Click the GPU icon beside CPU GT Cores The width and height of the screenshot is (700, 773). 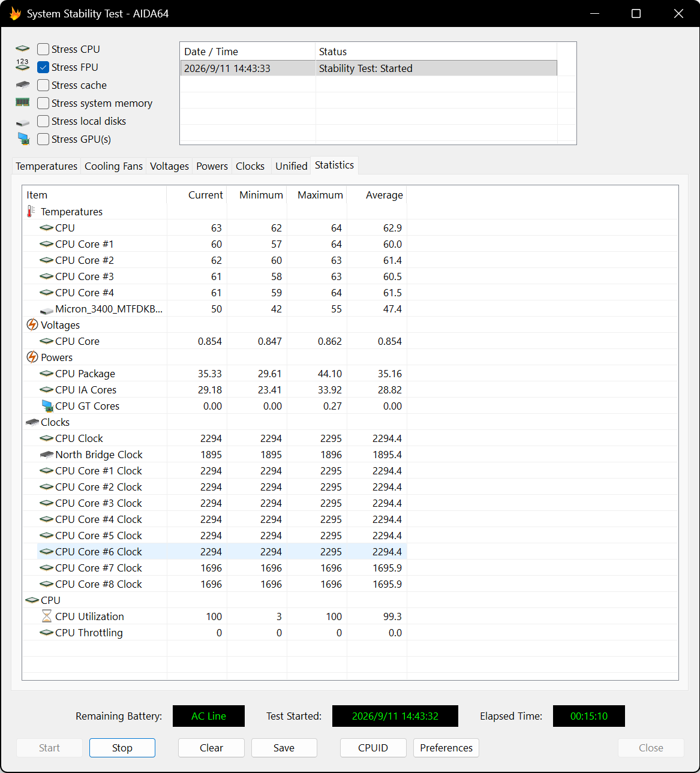pyautogui.click(x=47, y=406)
